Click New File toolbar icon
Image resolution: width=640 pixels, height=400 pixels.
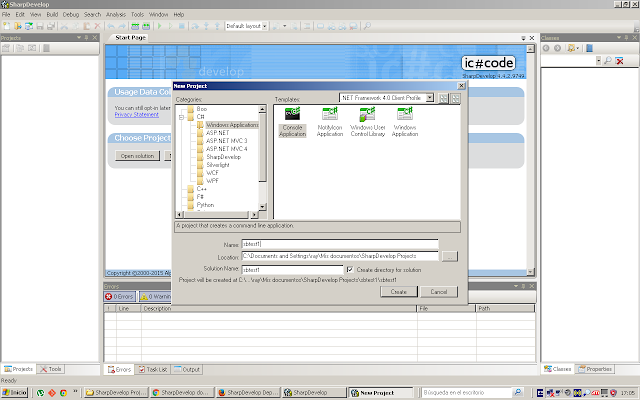coord(7,26)
